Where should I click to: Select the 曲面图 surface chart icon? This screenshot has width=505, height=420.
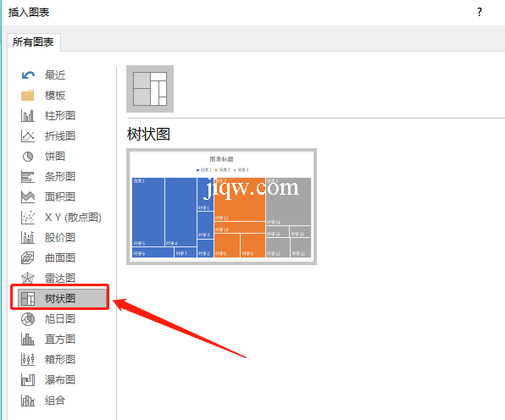28,257
